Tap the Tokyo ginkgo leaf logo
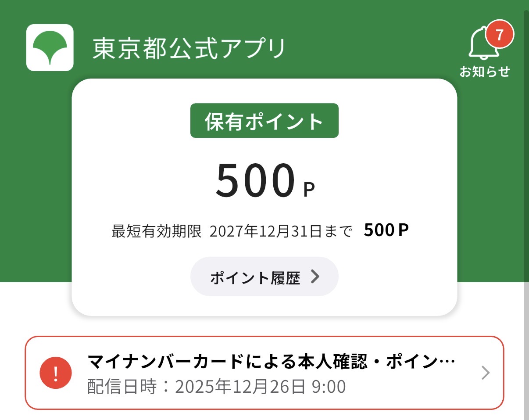The image size is (529, 420). pyautogui.click(x=50, y=47)
